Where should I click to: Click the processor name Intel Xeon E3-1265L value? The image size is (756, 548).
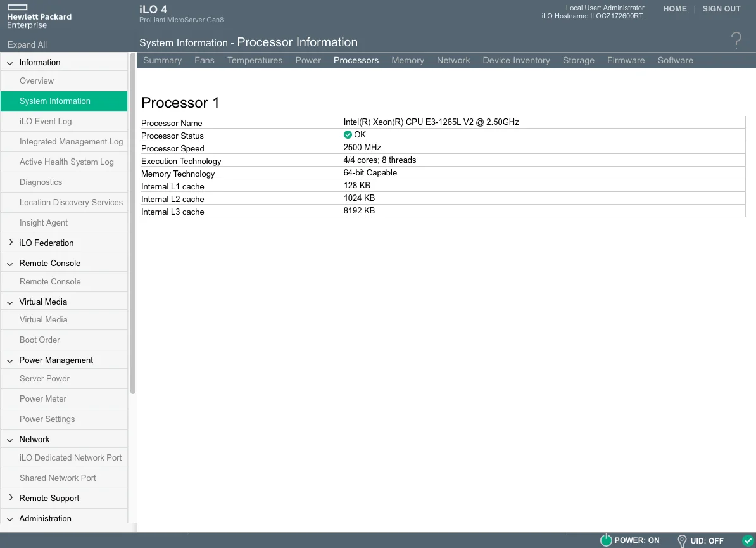click(431, 122)
